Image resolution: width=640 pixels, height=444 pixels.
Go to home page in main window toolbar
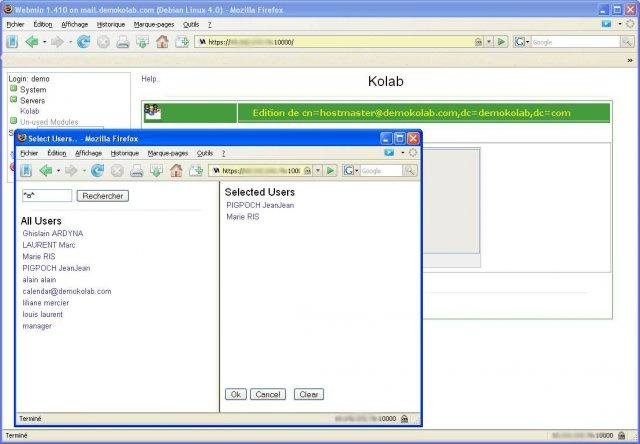[x=162, y=42]
